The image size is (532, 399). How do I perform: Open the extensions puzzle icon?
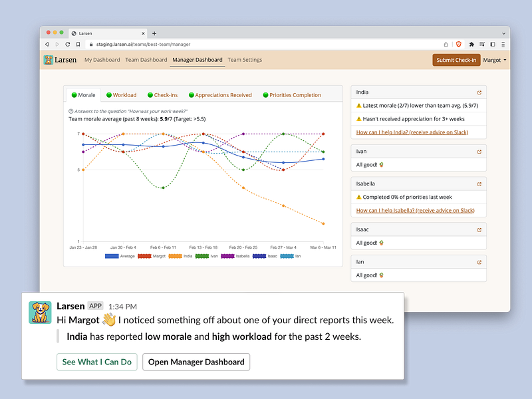coord(471,44)
